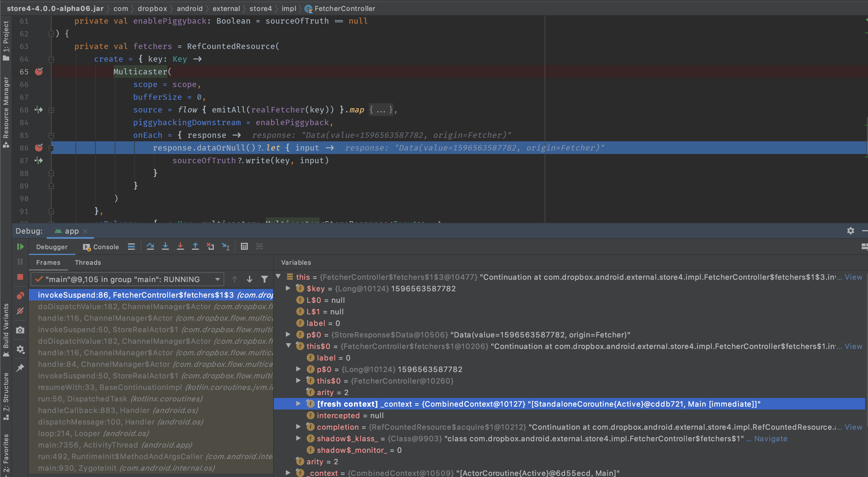The width and height of the screenshot is (868, 477).
Task: Click the Step Out arrow icon
Action: pyautogui.click(x=195, y=246)
